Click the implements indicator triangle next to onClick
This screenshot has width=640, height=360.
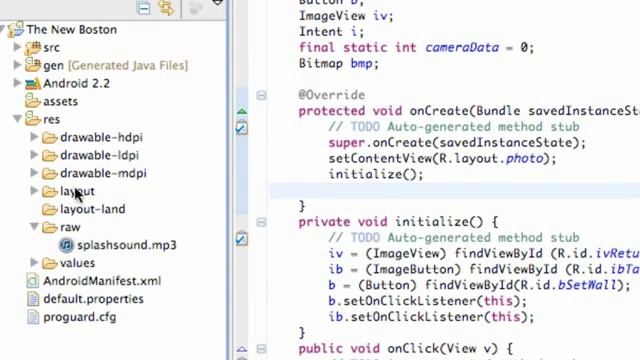tap(242, 349)
